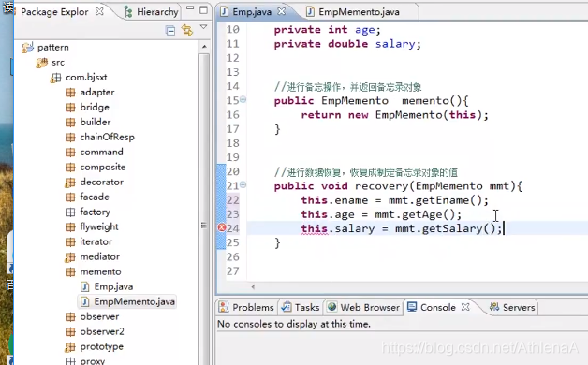Switch to the Emp.java editor tab
Viewport: 588px width, 365px height.
[252, 12]
